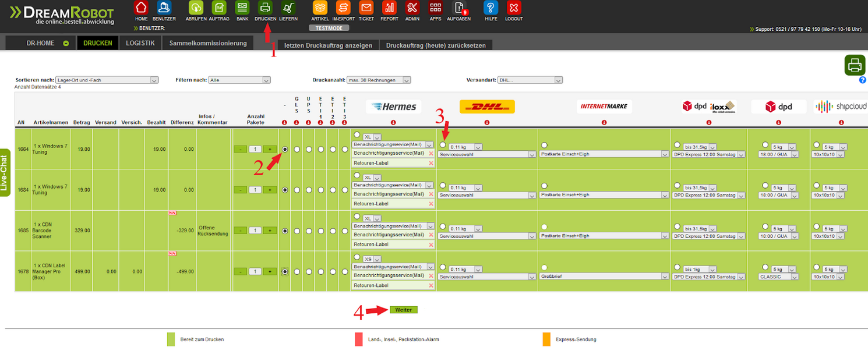Screen dimensions: 868x361
Task: Click the DHL logo column header
Action: click(487, 107)
